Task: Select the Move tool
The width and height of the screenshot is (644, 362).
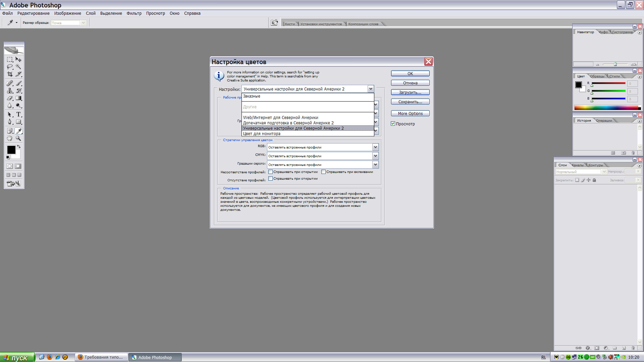Action: (18, 60)
